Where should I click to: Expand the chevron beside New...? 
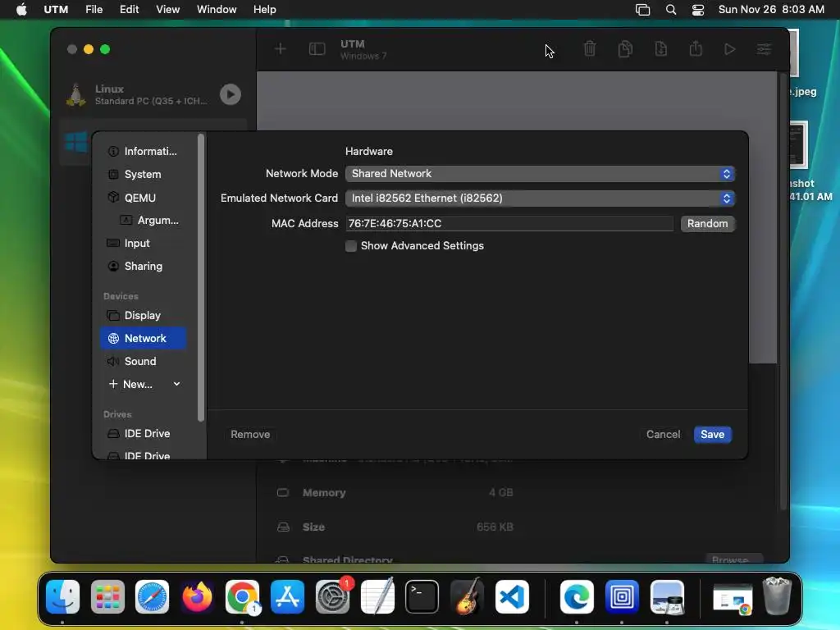[177, 384]
